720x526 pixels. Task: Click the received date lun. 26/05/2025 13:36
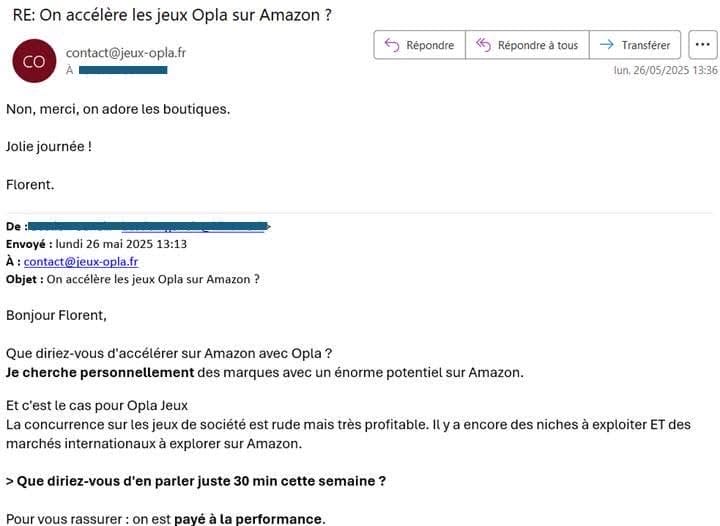(x=665, y=71)
